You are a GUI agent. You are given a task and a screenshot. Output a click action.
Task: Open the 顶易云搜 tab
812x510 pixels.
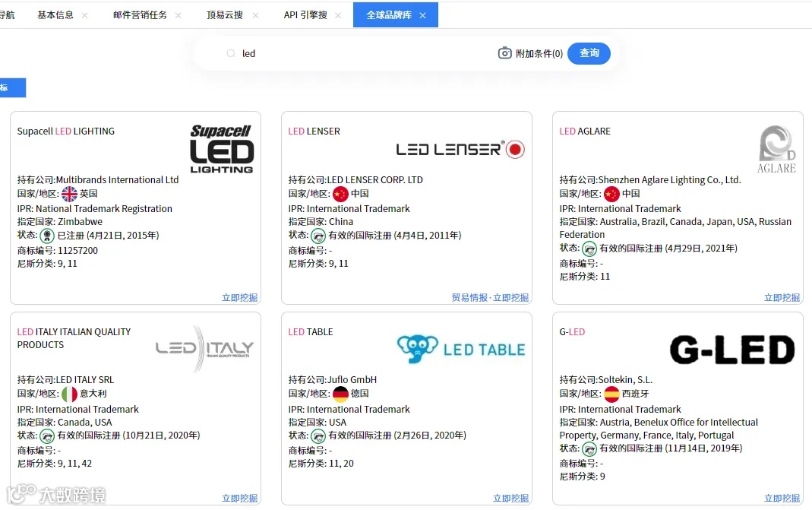pos(225,15)
